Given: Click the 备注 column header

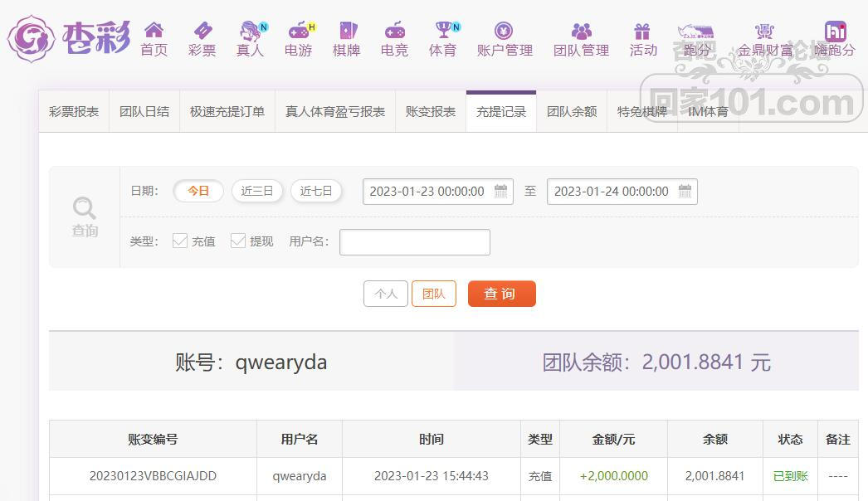Looking at the screenshot, I should pos(837,439).
